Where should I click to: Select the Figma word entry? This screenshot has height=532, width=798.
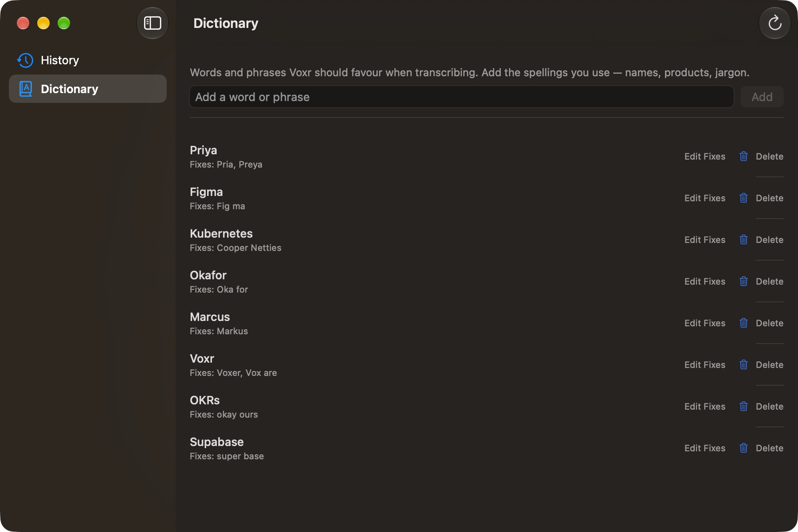(206, 192)
